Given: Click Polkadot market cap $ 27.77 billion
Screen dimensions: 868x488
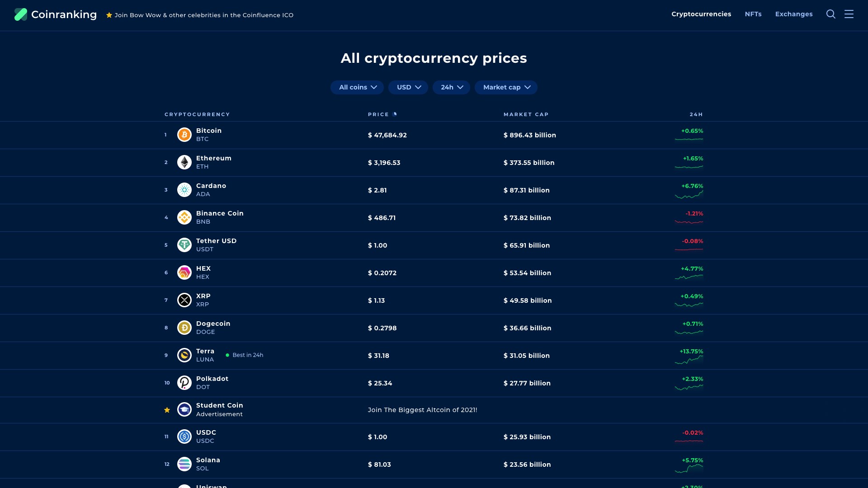Looking at the screenshot, I should click(527, 383).
